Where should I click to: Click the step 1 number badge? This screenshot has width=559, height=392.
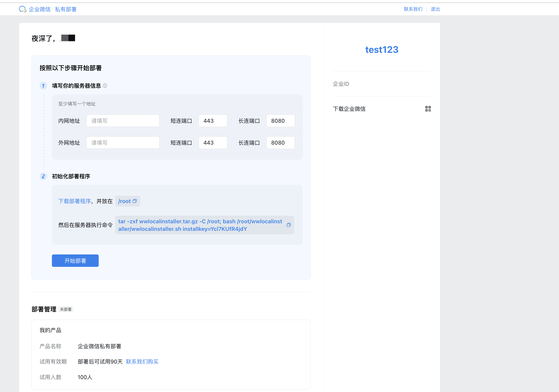click(x=43, y=86)
